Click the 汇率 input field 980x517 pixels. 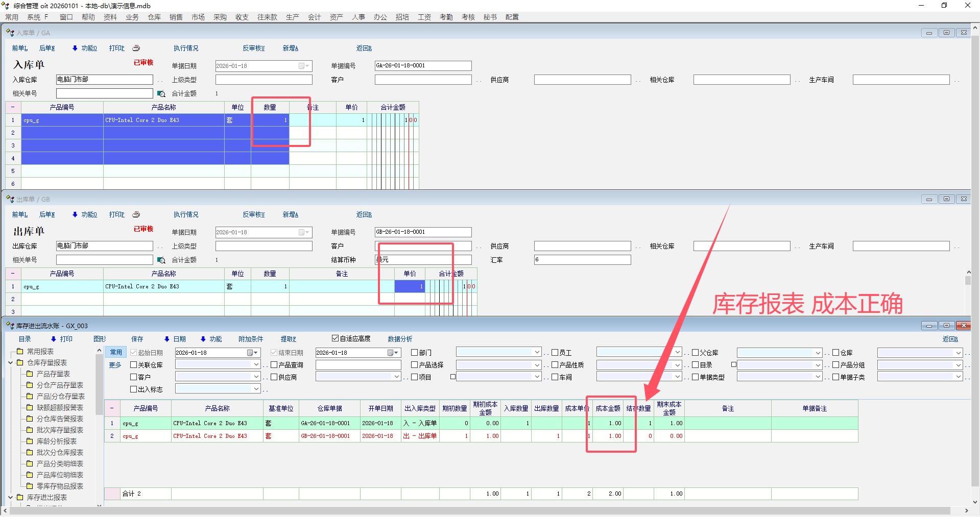pyautogui.click(x=582, y=260)
